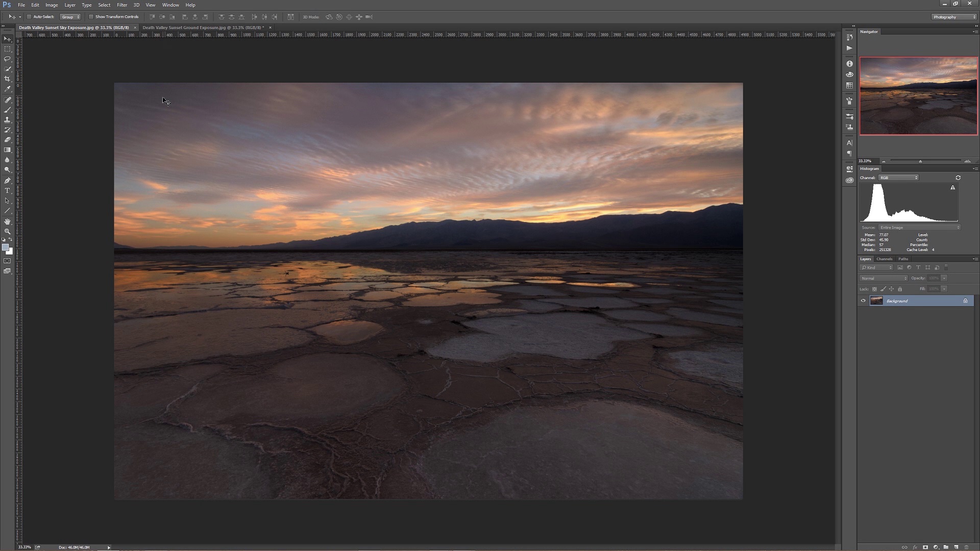Open the Image menu
980x551 pixels.
[52, 5]
